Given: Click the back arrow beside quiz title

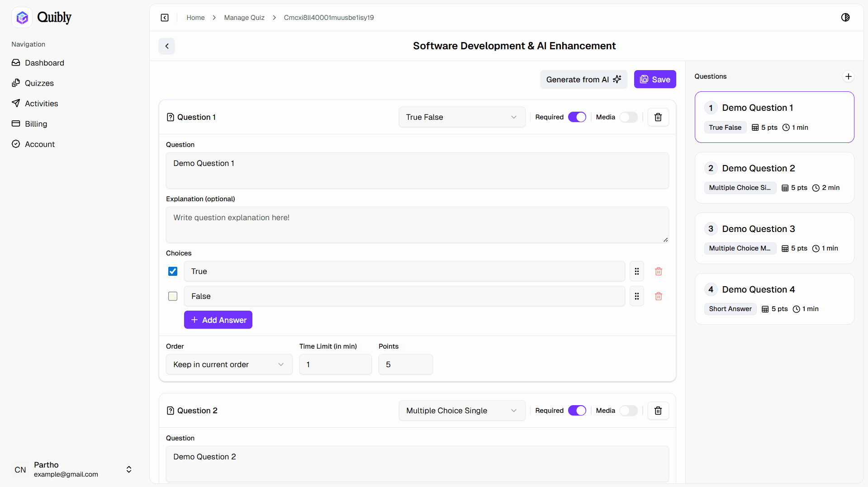Looking at the screenshot, I should point(167,46).
